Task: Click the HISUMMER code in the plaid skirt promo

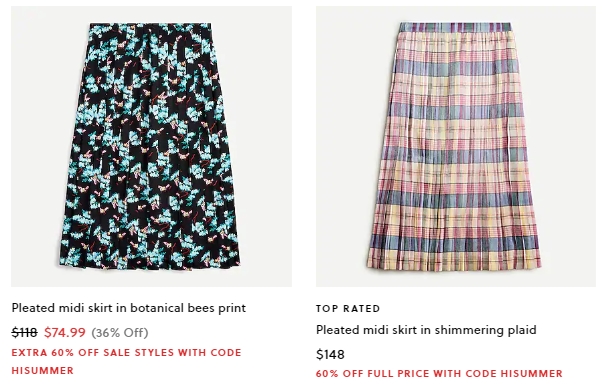Action: pos(531,373)
